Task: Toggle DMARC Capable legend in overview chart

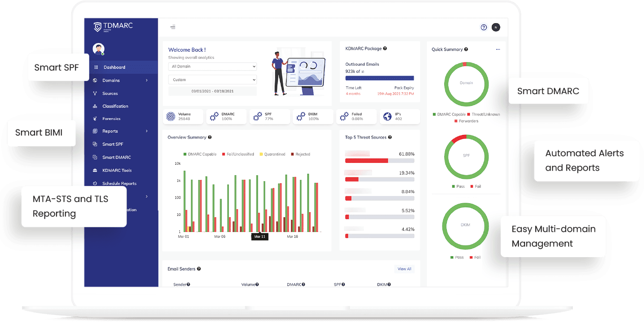Action: tap(200, 154)
